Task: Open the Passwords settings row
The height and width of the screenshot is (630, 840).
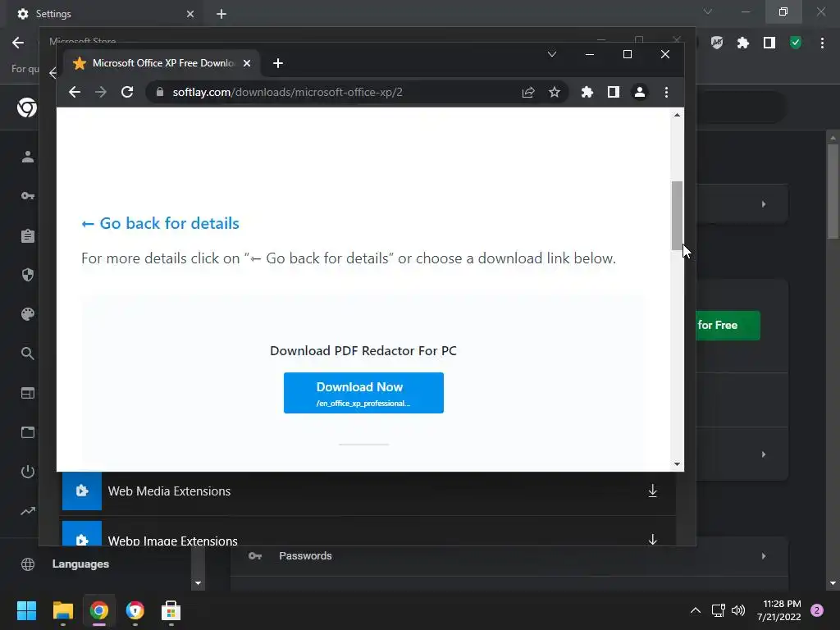Action: pos(509,556)
